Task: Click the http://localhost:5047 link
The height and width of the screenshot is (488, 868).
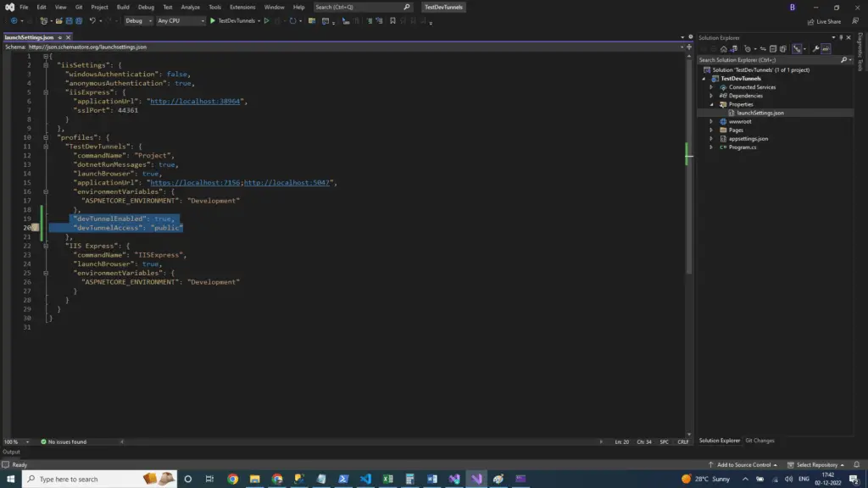Action: 287,183
